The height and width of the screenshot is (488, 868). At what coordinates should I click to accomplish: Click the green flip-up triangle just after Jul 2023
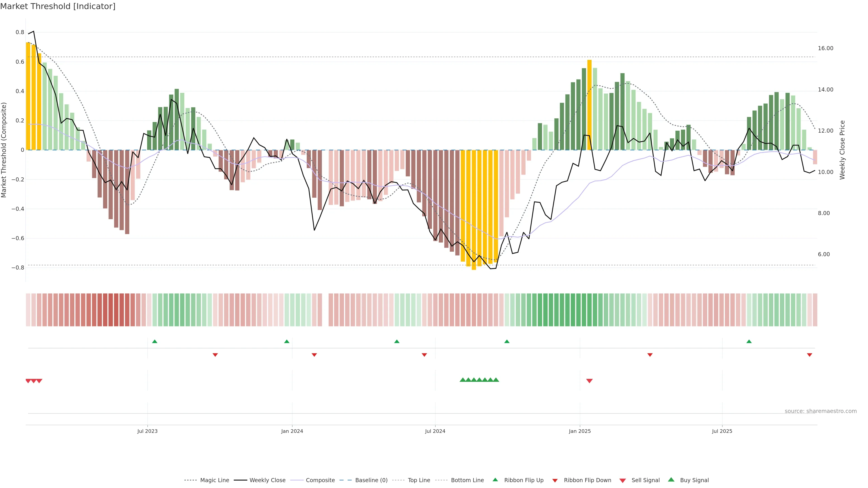point(155,342)
